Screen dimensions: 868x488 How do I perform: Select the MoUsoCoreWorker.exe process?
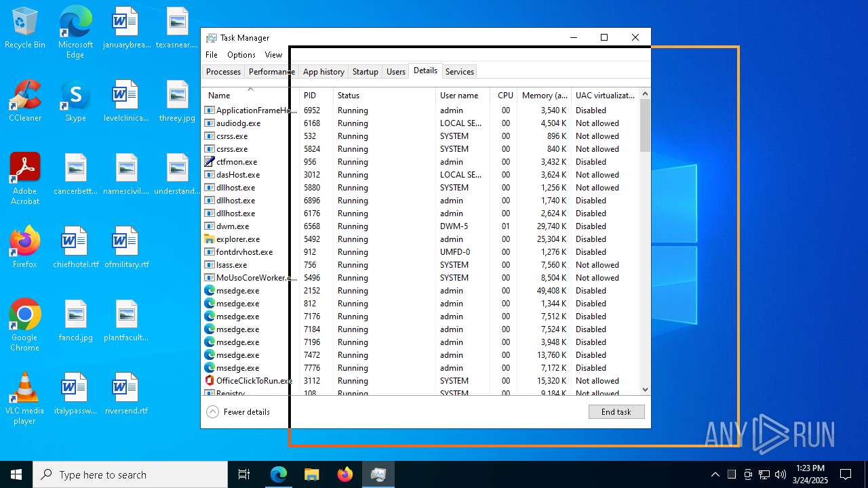coord(420,278)
